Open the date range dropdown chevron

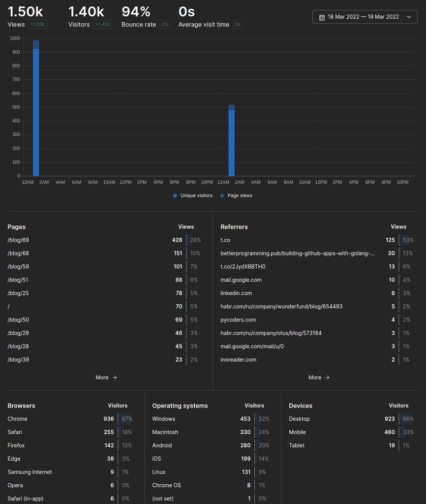tap(408, 17)
